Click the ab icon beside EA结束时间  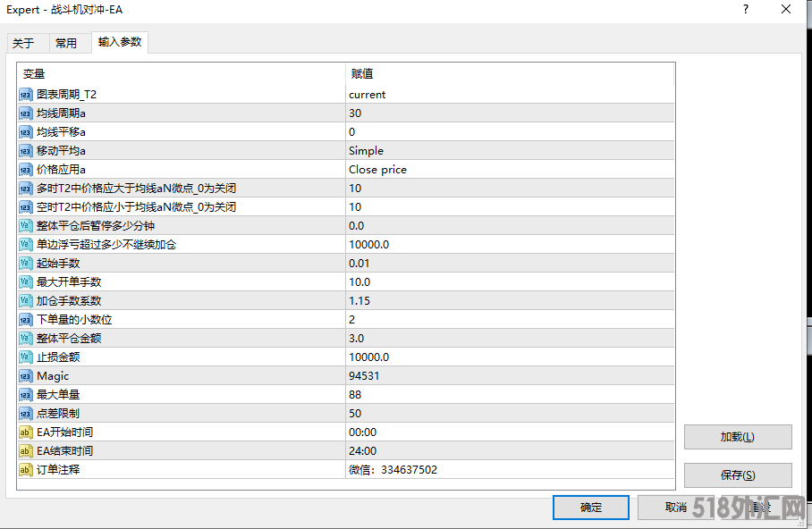[x=24, y=450]
